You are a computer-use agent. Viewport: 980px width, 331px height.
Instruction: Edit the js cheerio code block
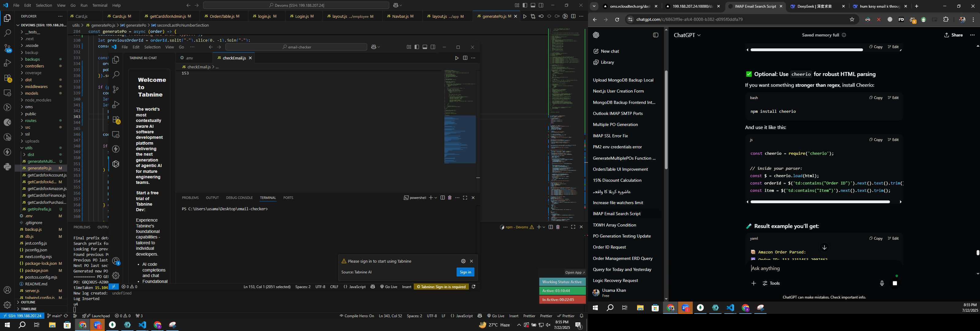pos(893,140)
